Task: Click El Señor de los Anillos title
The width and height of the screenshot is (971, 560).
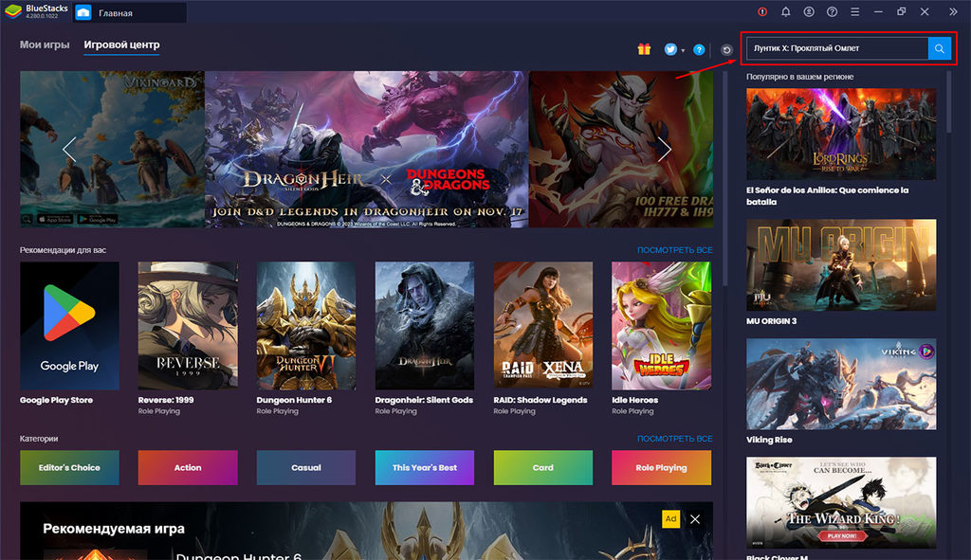Action: tap(827, 195)
